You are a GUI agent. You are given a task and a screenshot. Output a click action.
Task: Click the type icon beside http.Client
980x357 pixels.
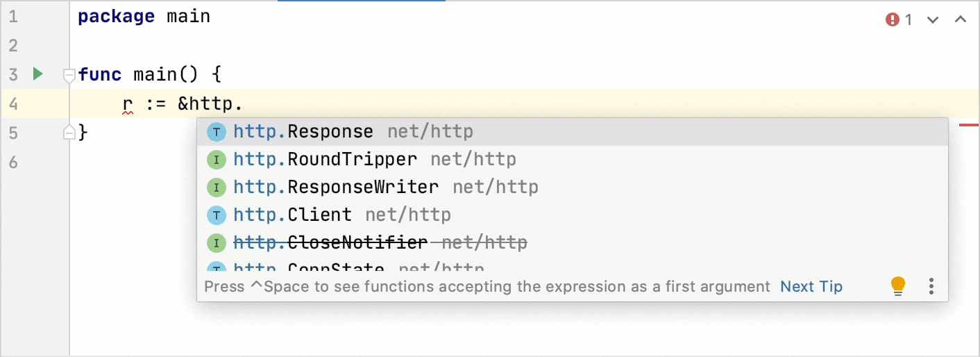pos(217,215)
